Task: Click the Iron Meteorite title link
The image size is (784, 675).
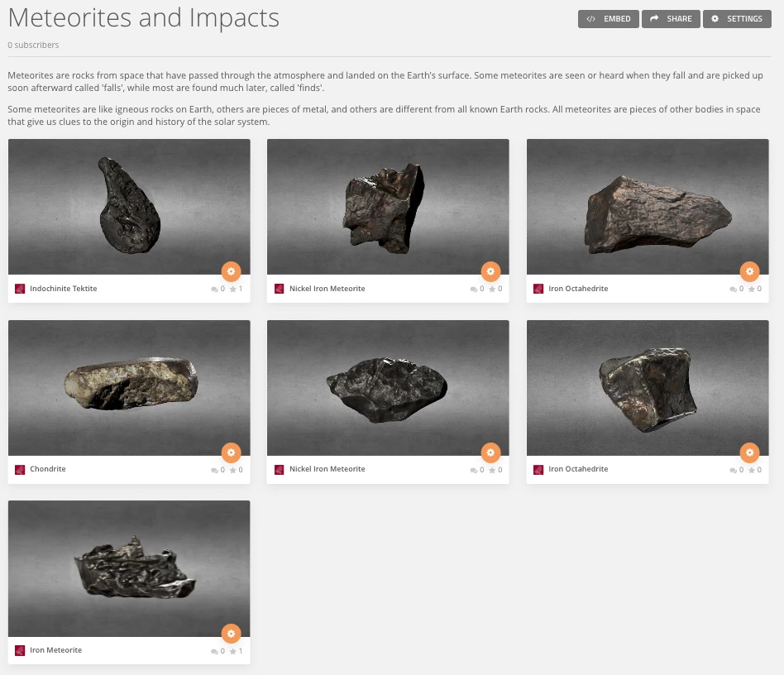Action: click(x=56, y=650)
